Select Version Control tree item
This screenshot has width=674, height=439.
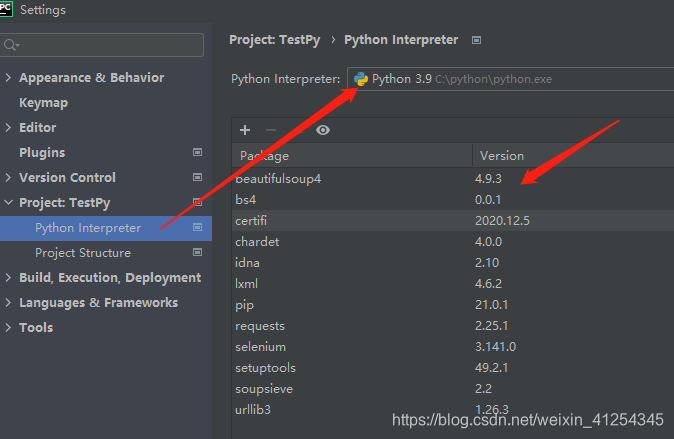point(67,178)
